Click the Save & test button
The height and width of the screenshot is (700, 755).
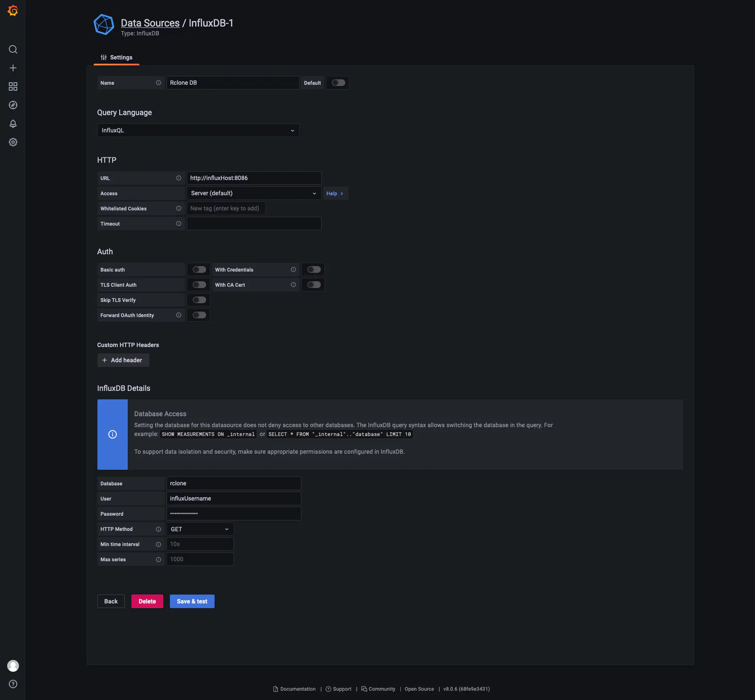(192, 601)
